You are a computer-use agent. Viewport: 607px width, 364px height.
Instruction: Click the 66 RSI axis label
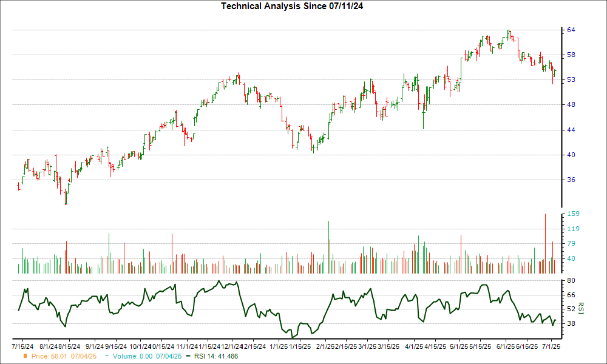click(x=571, y=295)
